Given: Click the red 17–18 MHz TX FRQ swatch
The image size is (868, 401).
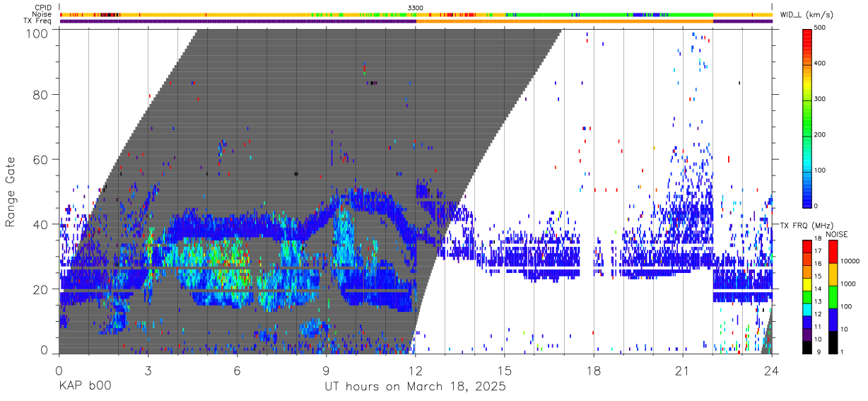Looking at the screenshot, I should coord(807,246).
